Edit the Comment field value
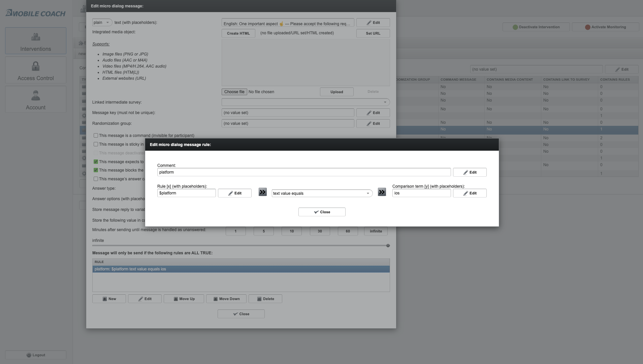Image resolution: width=643 pixels, height=364 pixels. (x=470, y=172)
